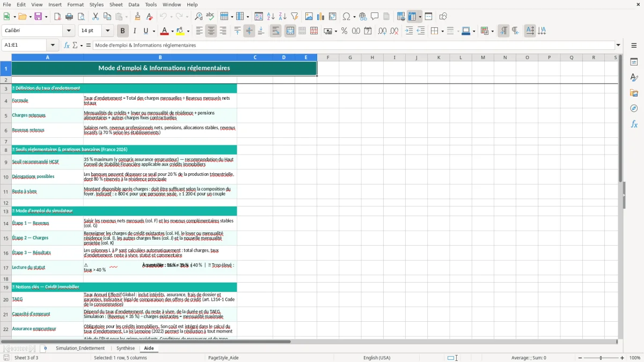Format cell as percent
644x362 pixels.
[344, 31]
